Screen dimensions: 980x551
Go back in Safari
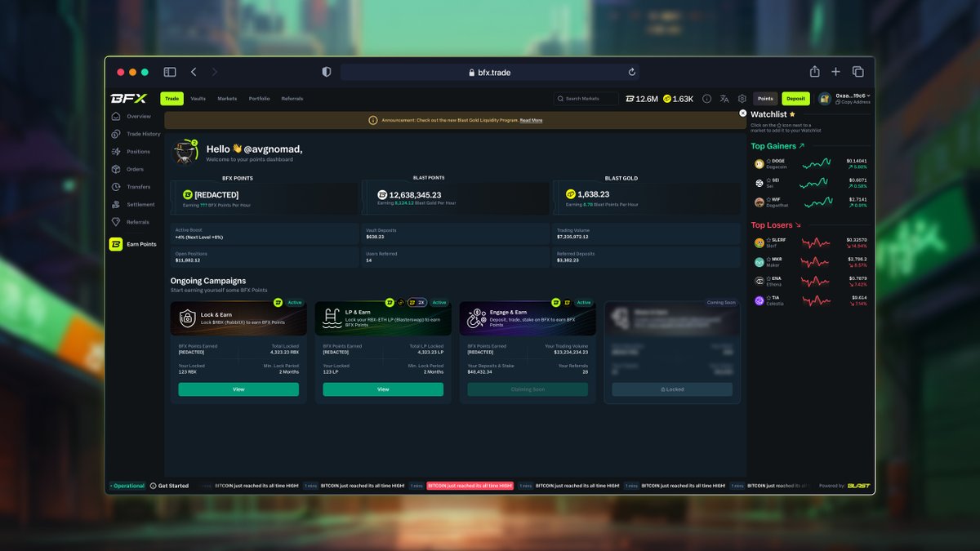194,72
